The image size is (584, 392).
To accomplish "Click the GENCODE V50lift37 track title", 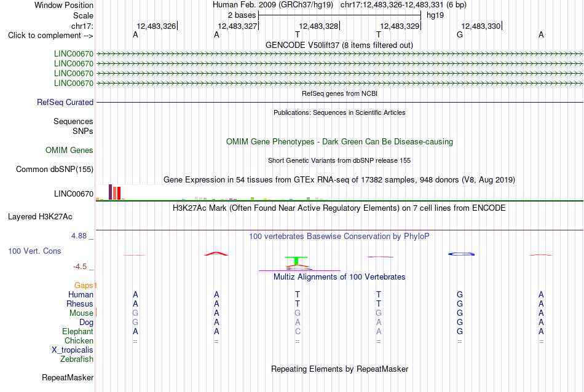I will click(339, 45).
